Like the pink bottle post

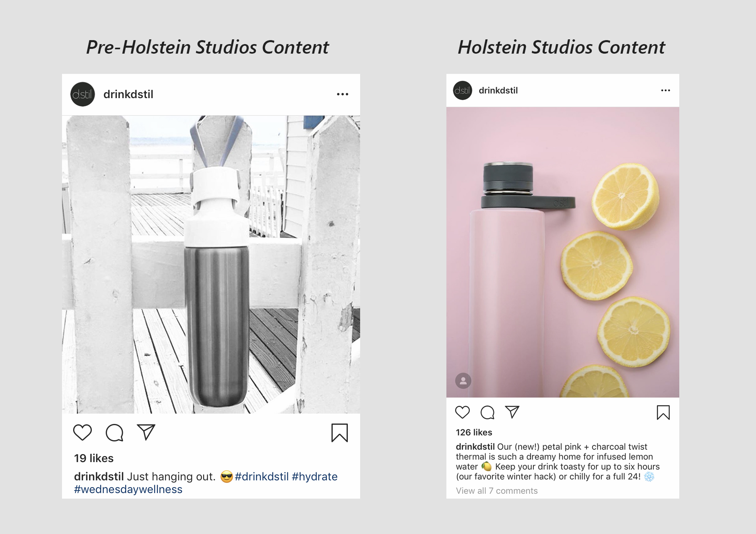462,412
